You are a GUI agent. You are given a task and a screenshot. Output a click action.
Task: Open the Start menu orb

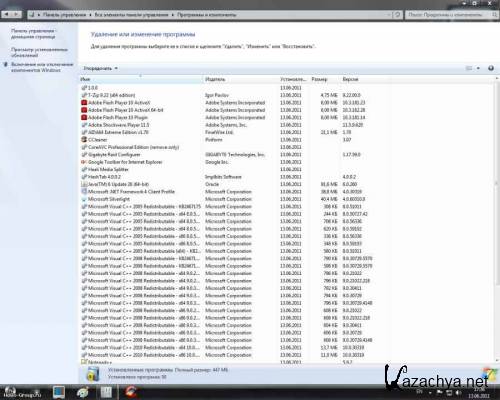click(11, 392)
